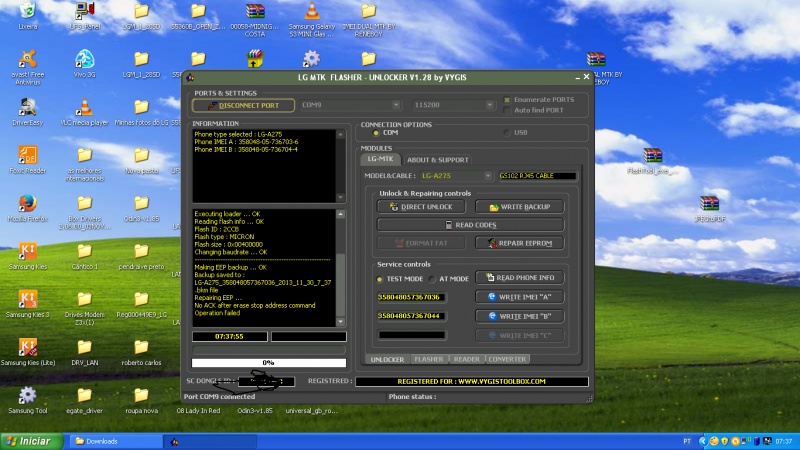Select AT MODE radio button

[x=432, y=279]
